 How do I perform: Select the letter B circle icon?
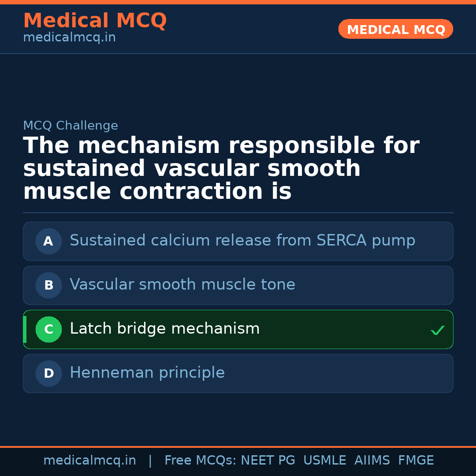click(48, 285)
